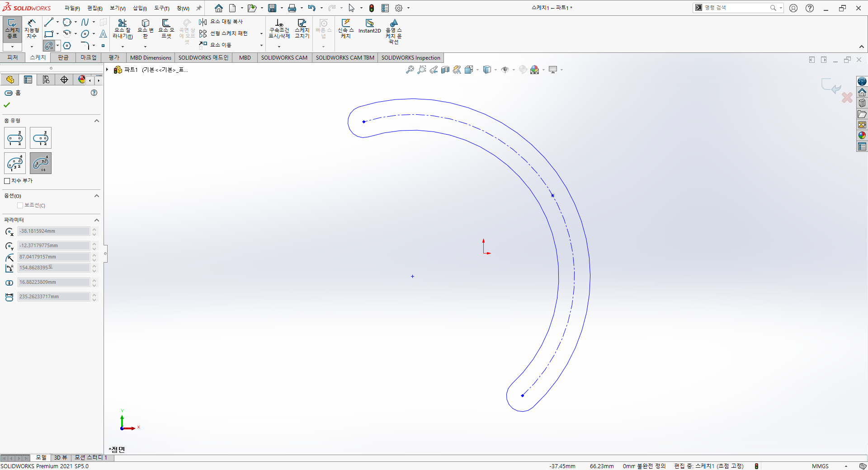Switch to the 피처 tab
868x470 pixels.
tap(13, 57)
